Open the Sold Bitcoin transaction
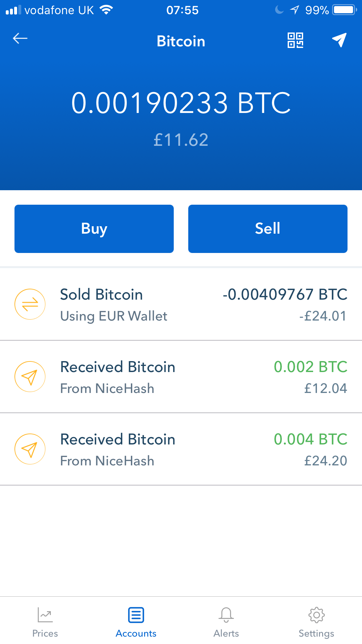Viewport: 362px width, 644px height. pyautogui.click(x=181, y=304)
